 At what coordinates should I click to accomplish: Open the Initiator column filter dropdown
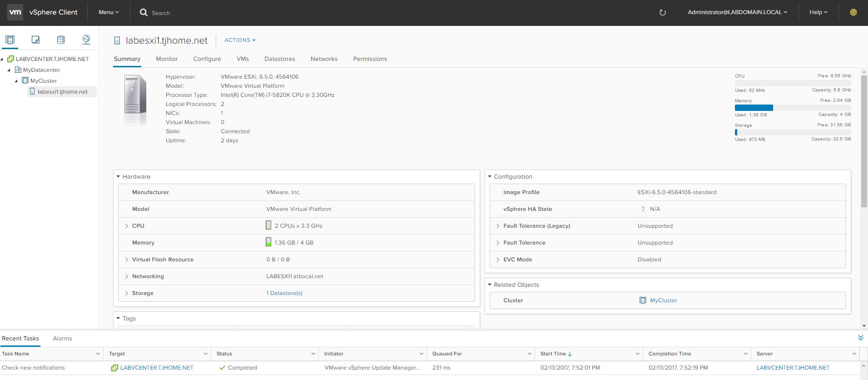click(421, 354)
